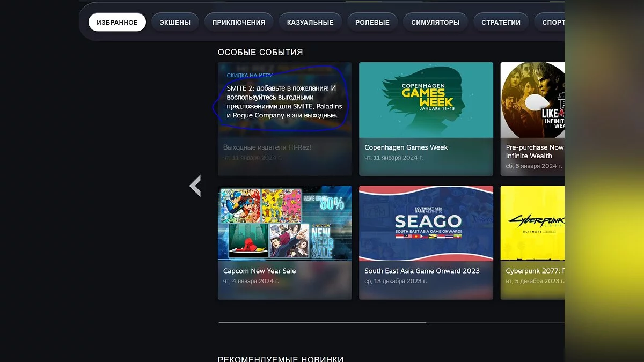The image size is (644, 362).
Task: Open the Capcom New Year Sale banner
Action: [285, 224]
